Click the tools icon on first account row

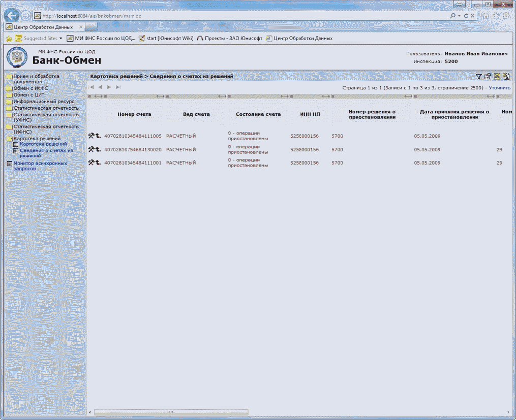[x=92, y=136]
